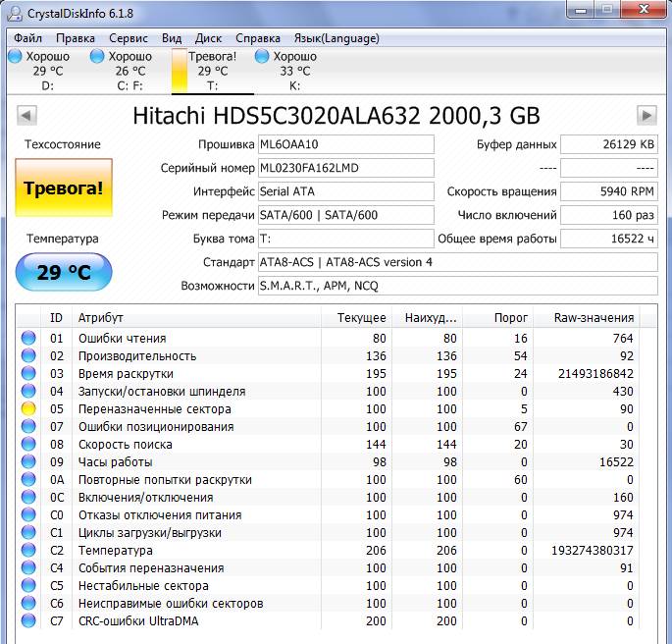Click status icon for Температура attribute C2
Viewport: 672px width, 644px height.
tap(28, 550)
